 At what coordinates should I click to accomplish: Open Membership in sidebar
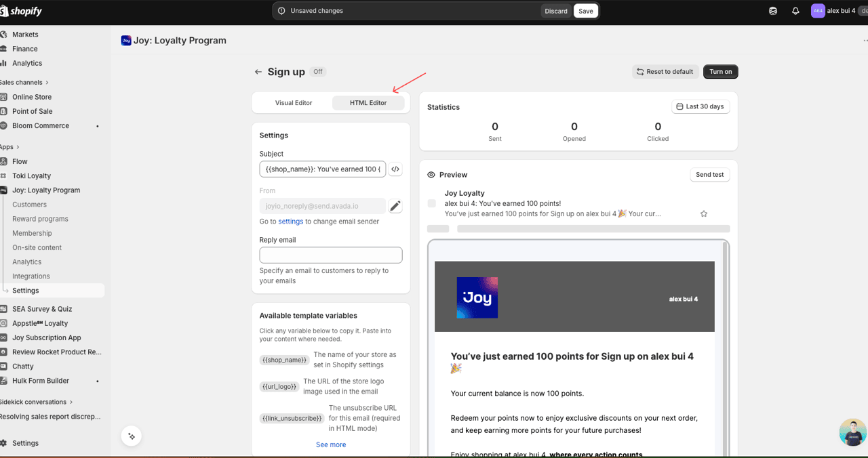[x=32, y=233]
